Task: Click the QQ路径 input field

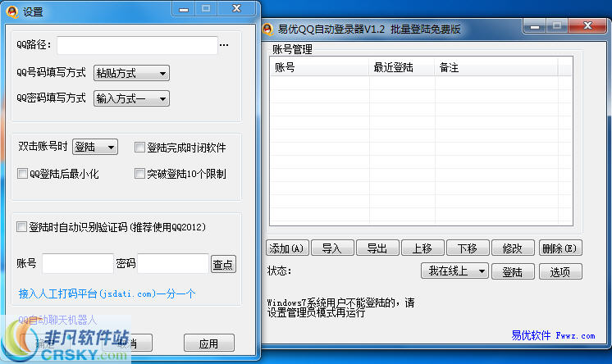Action: point(137,45)
